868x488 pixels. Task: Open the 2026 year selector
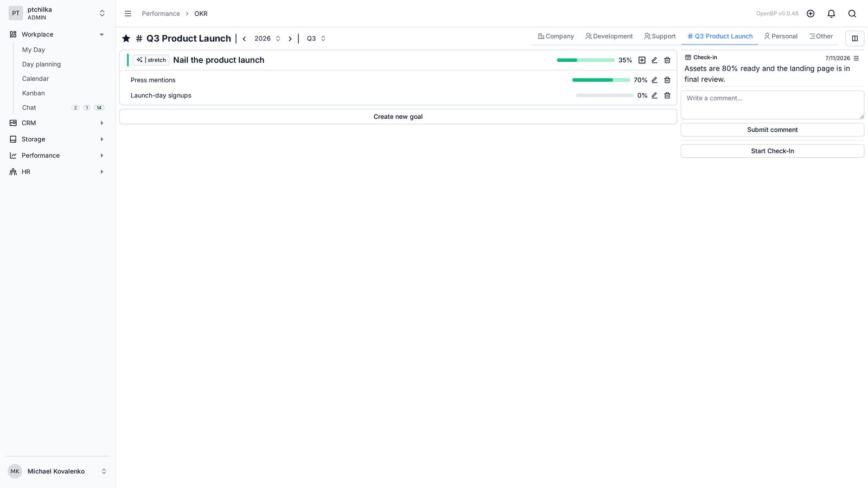267,38
